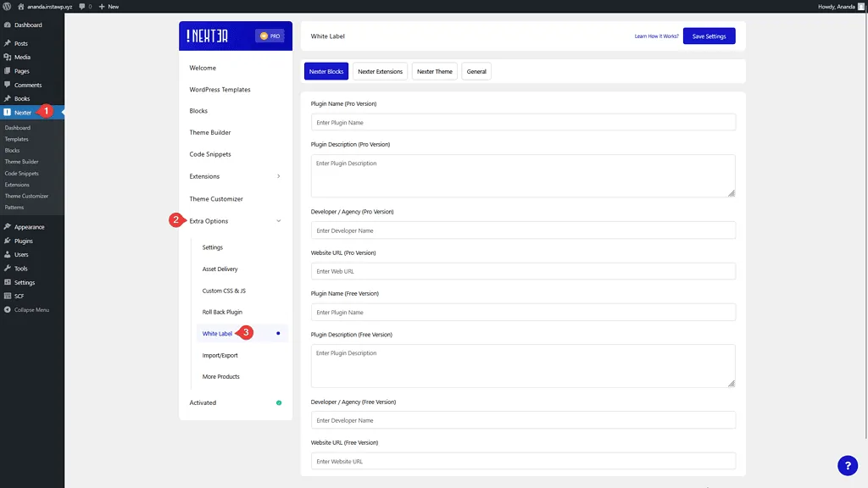Open the Appearance brush icon
The width and height of the screenshot is (868, 488).
(8, 227)
